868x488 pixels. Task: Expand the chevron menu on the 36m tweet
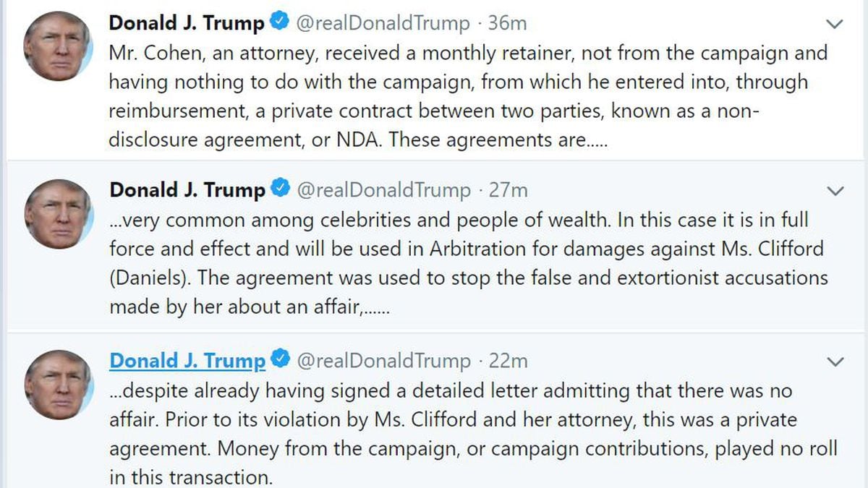(x=835, y=25)
